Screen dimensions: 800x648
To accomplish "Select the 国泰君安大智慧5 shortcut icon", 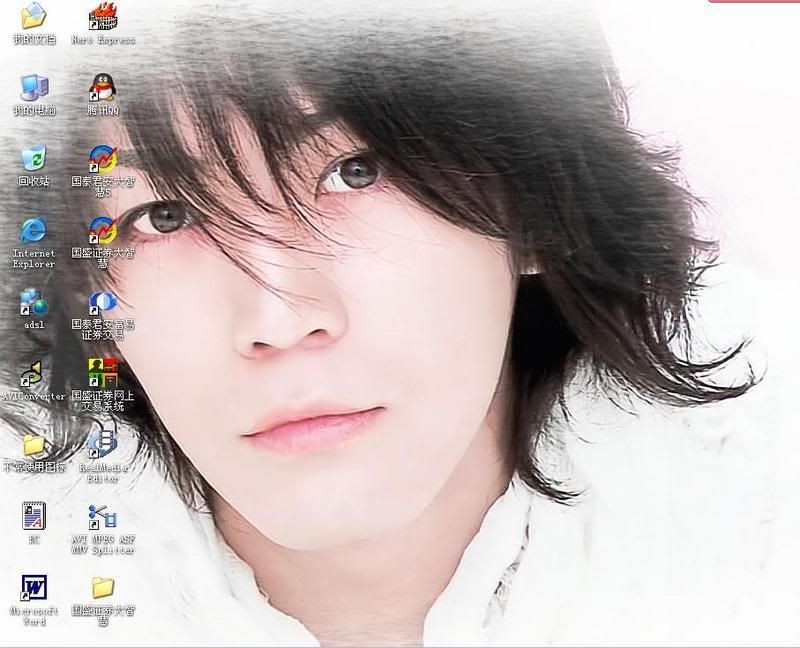I will pos(103,160).
